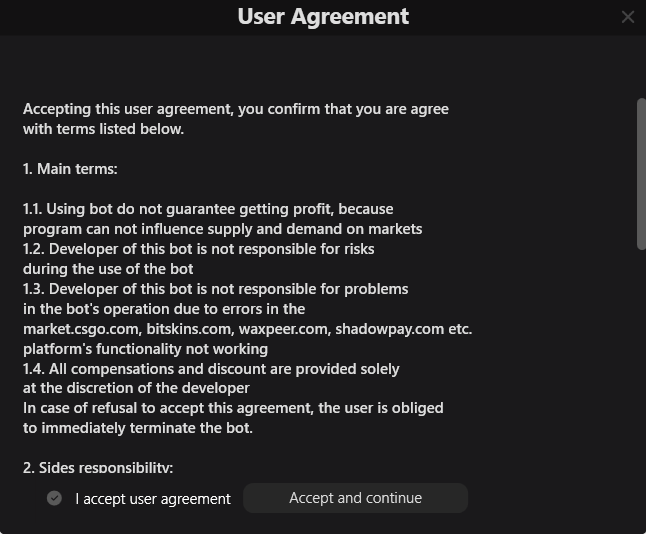Click the '2. Sides responsibility:' heading
646x534 pixels.
pos(98,467)
